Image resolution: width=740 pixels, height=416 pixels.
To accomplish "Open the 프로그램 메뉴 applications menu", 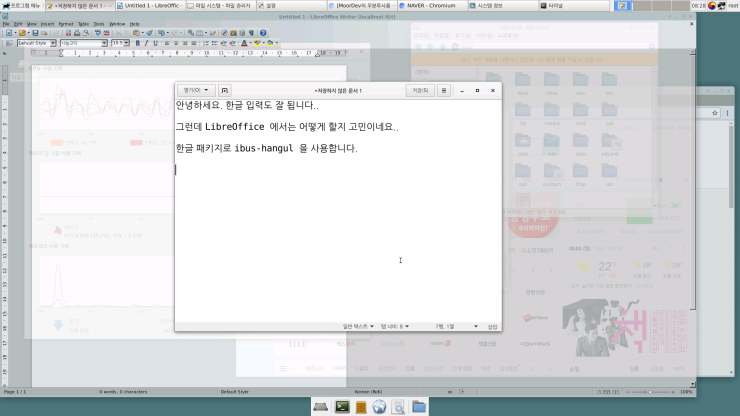I will pyautogui.click(x=22, y=6).
